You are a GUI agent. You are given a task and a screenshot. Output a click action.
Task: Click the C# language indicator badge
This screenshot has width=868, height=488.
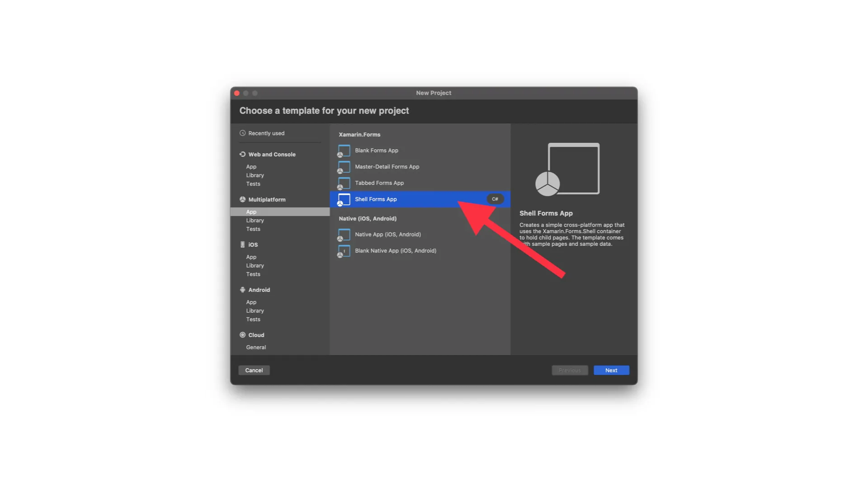(x=495, y=198)
